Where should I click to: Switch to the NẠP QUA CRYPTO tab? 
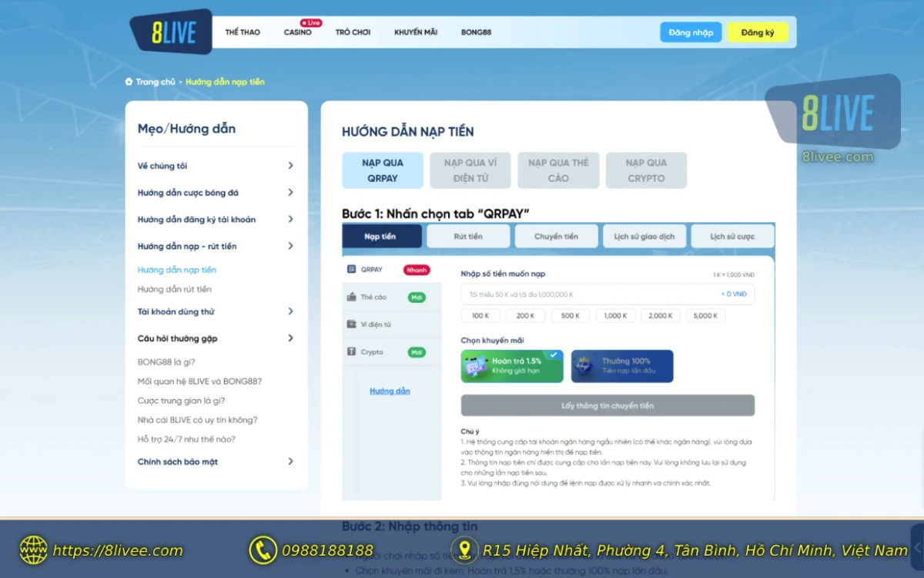coord(646,170)
